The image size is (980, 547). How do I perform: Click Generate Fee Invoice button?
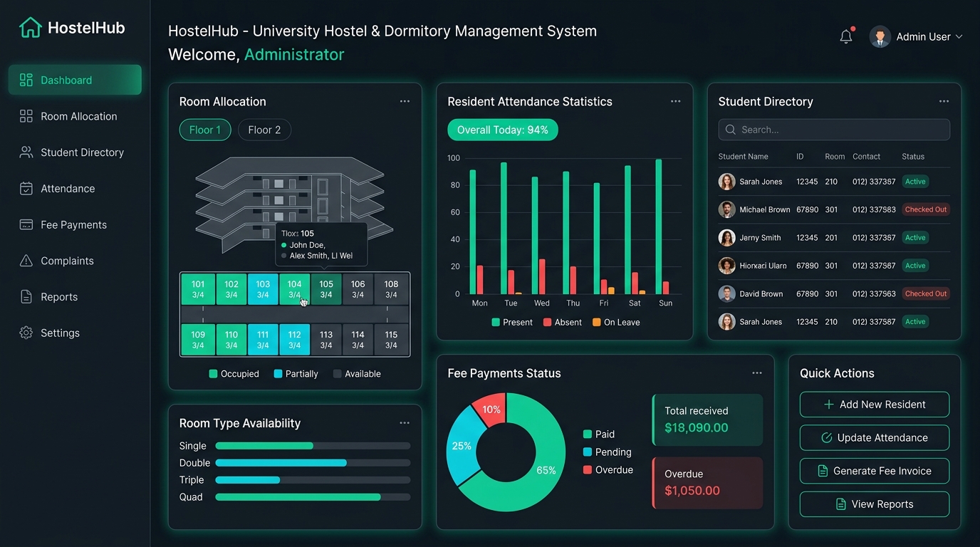(875, 471)
